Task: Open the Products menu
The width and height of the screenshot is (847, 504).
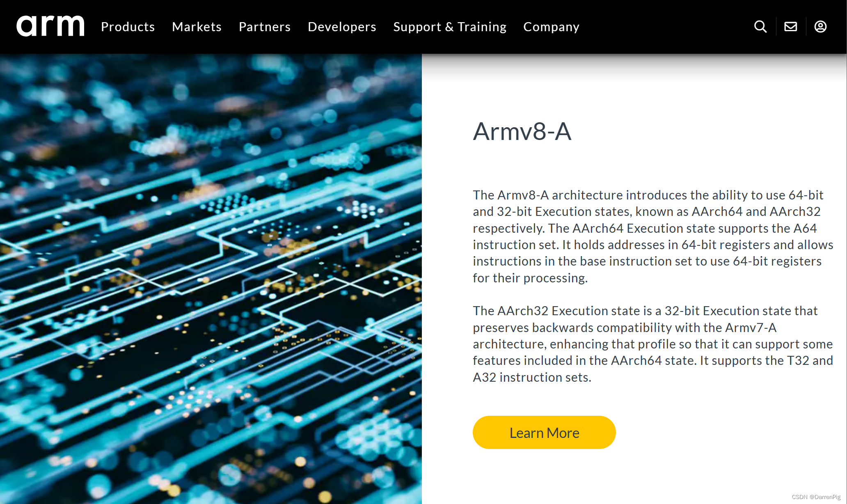Action: point(128,26)
